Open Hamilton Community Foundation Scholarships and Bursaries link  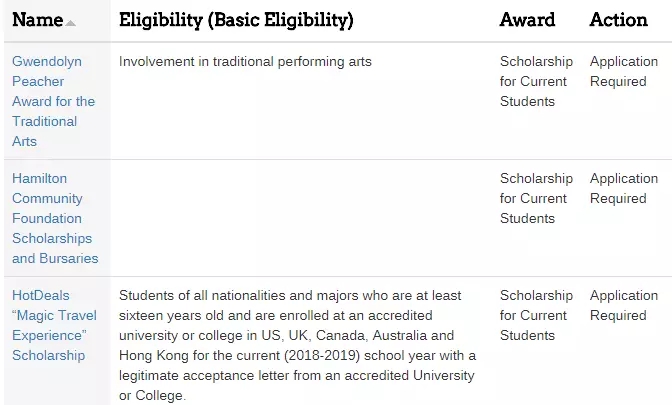[55, 218]
